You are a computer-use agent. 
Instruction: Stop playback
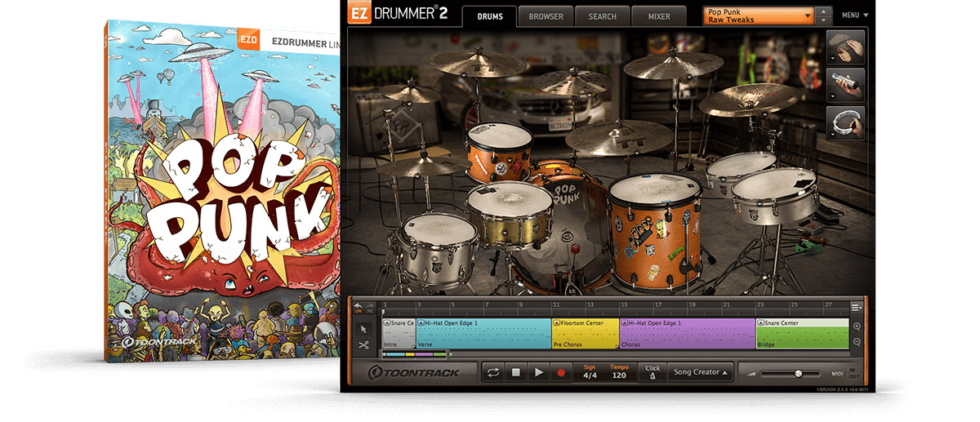pos(516,372)
